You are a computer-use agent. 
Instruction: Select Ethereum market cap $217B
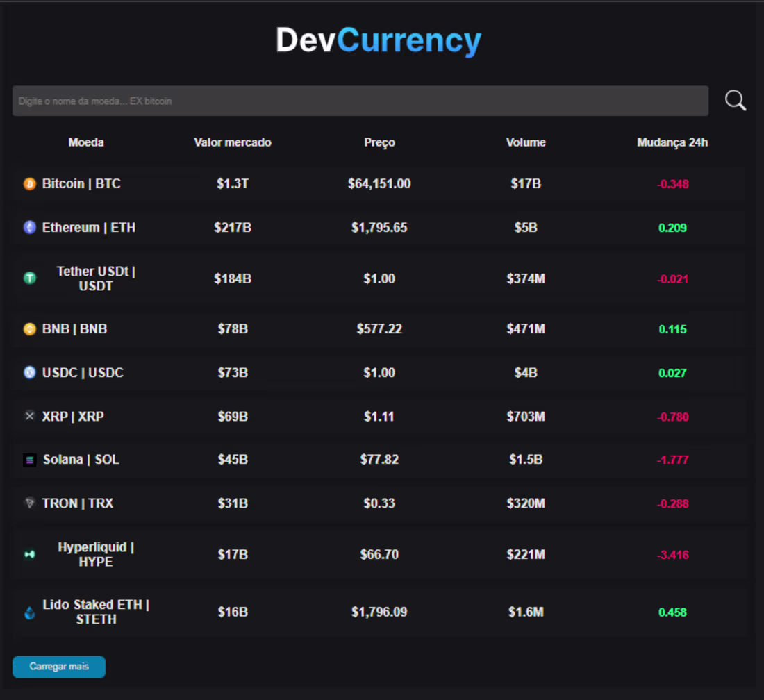(233, 228)
